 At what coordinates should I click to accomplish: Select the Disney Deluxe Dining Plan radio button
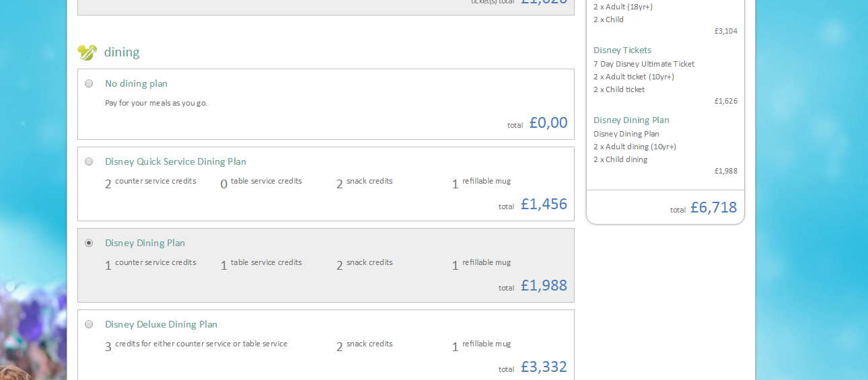click(x=89, y=325)
